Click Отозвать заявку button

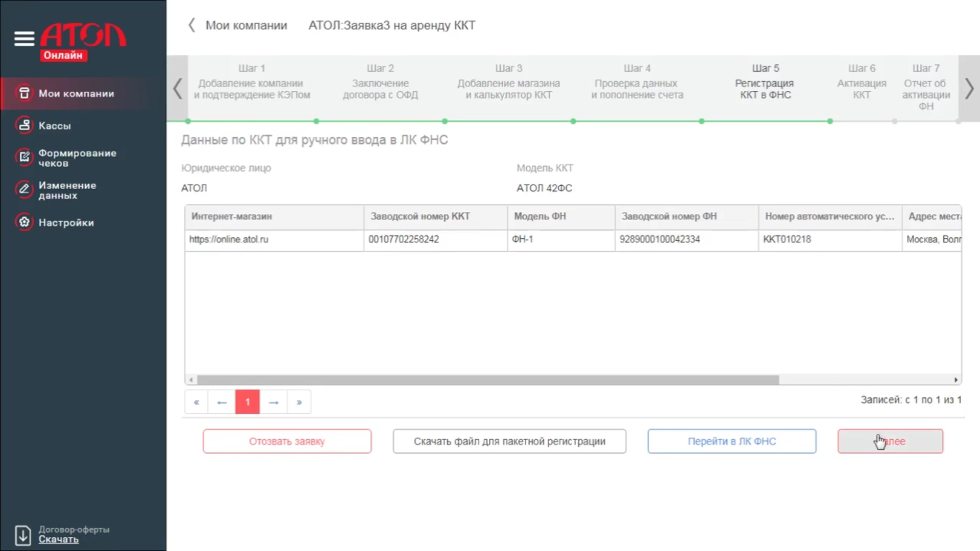287,441
